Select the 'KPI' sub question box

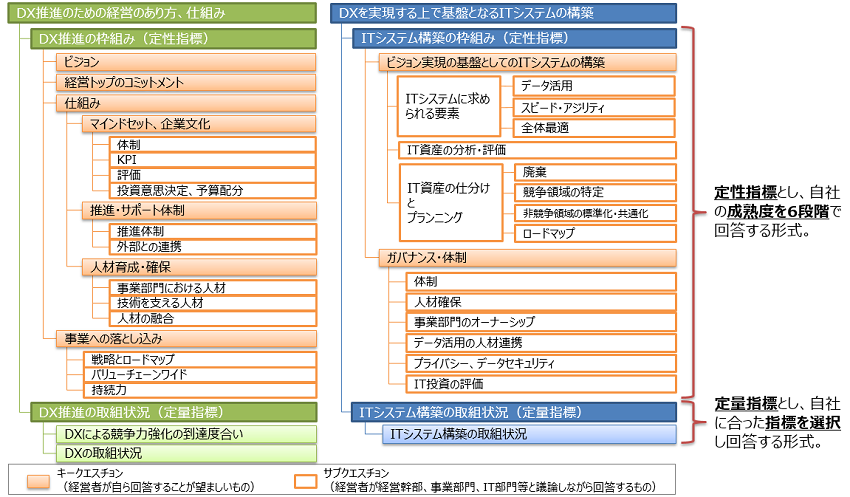point(212,160)
